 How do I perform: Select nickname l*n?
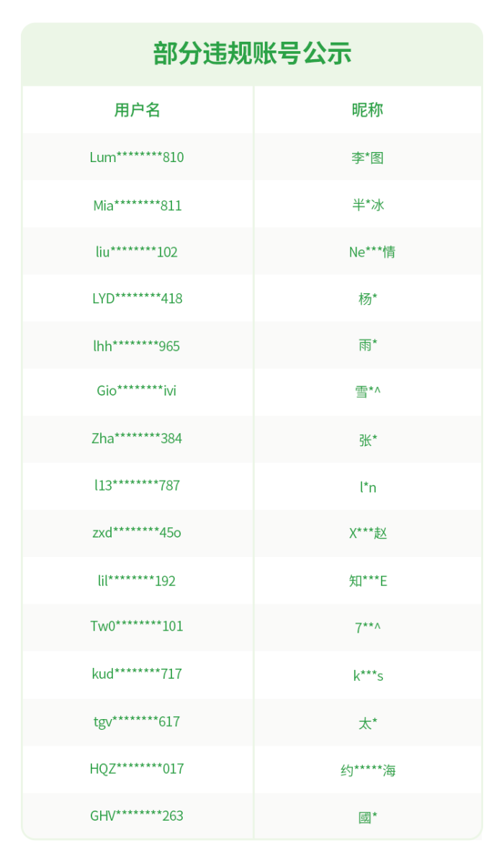[368, 487]
